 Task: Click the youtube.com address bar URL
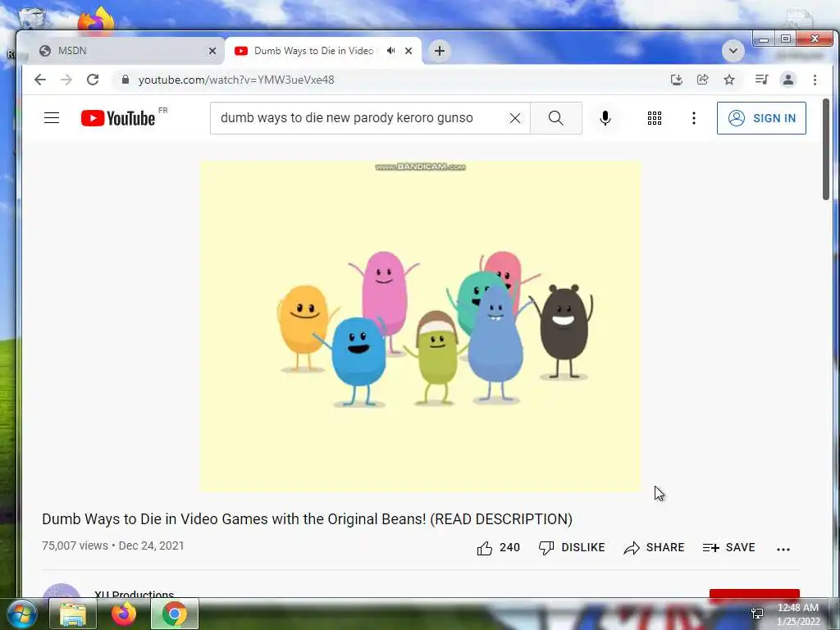coord(236,80)
